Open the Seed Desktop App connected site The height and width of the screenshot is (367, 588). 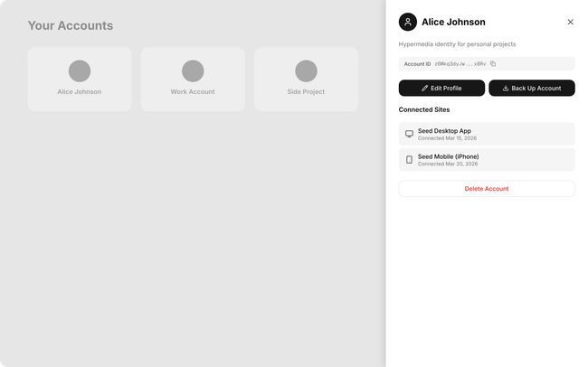[487, 134]
